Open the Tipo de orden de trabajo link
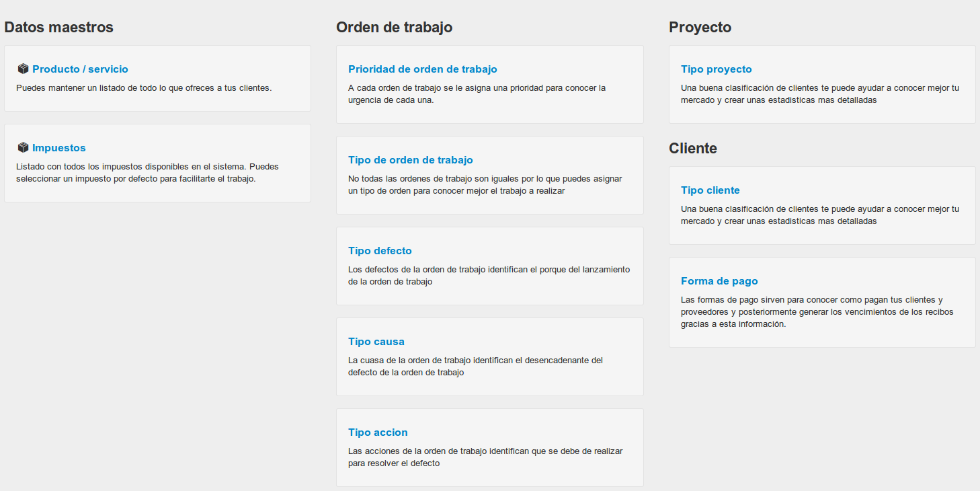The image size is (980, 491). [411, 159]
